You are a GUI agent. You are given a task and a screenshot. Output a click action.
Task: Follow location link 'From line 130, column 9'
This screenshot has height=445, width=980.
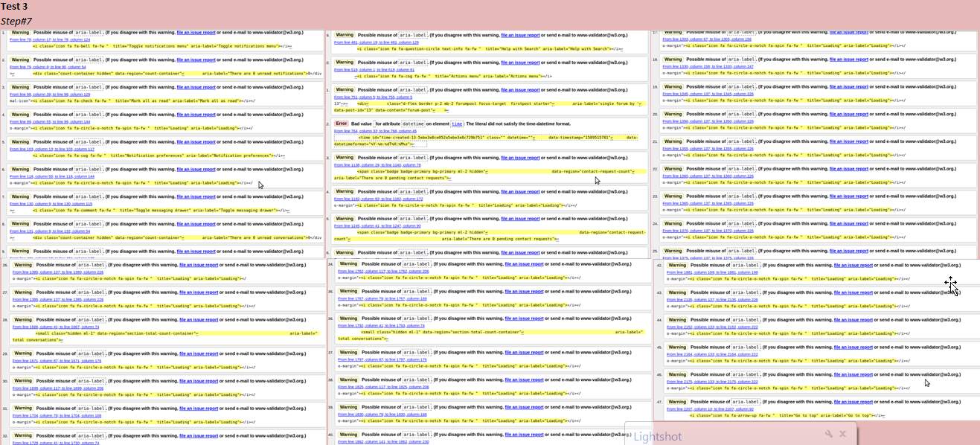[x=51, y=204]
